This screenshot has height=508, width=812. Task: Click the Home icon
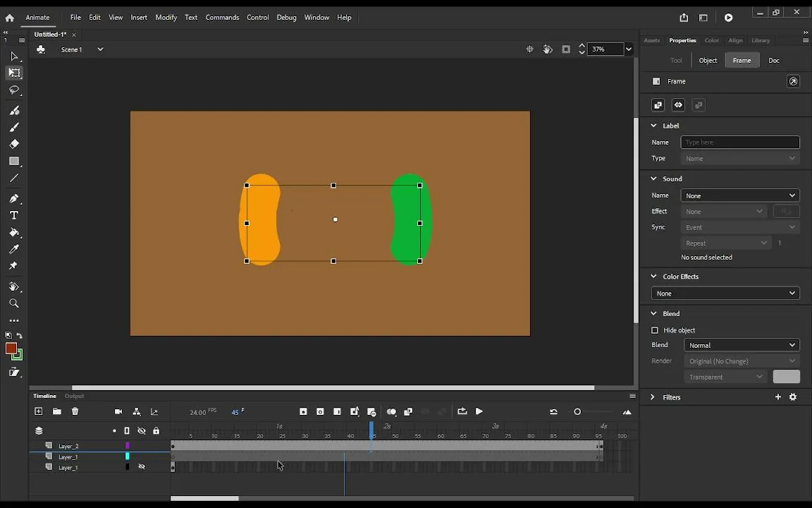(9, 18)
